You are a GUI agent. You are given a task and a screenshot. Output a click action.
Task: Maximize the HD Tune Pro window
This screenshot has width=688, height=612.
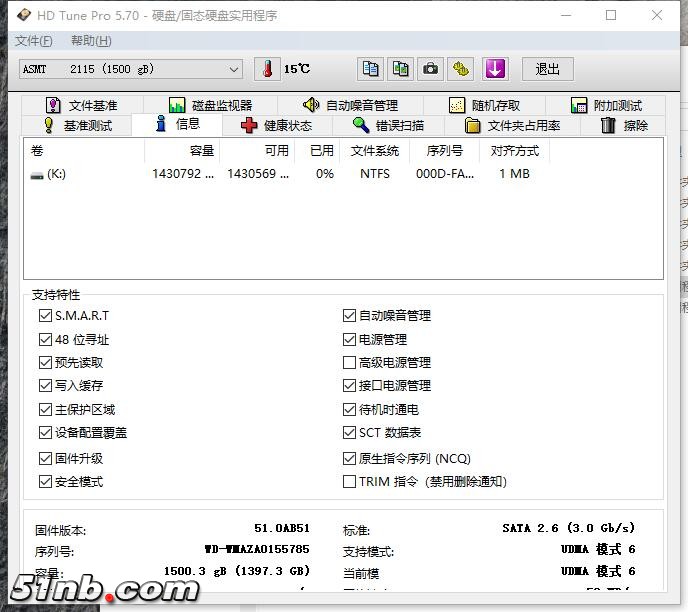tap(611, 15)
